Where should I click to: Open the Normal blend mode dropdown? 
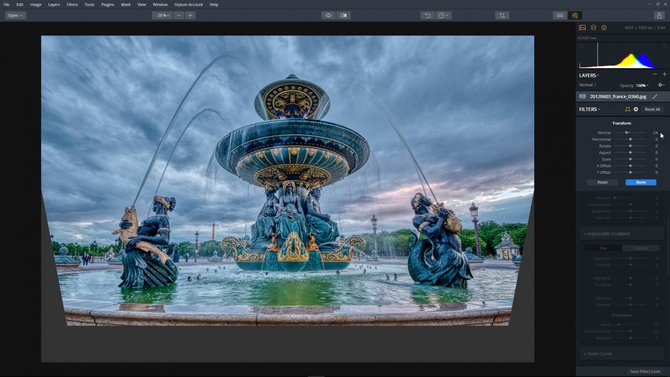pyautogui.click(x=588, y=85)
